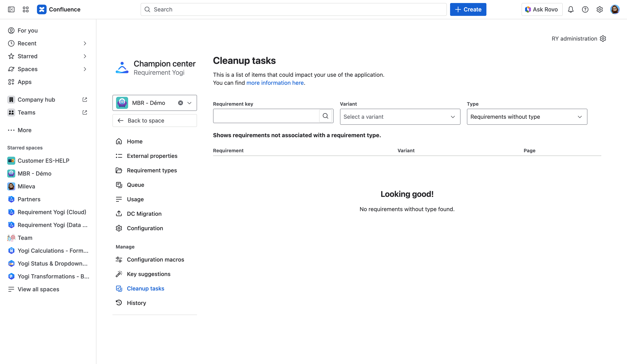Open the Variant dropdown
This screenshot has width=627, height=364.
(x=400, y=117)
